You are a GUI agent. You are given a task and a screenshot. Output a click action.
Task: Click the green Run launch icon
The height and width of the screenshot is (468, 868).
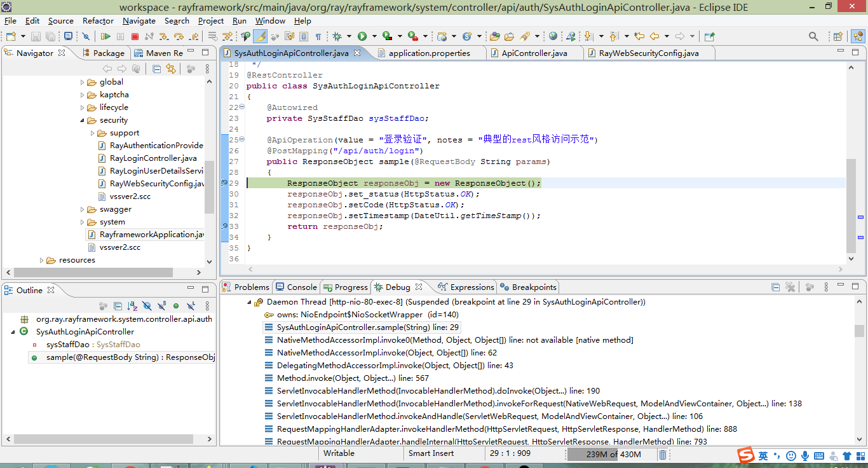coord(362,36)
